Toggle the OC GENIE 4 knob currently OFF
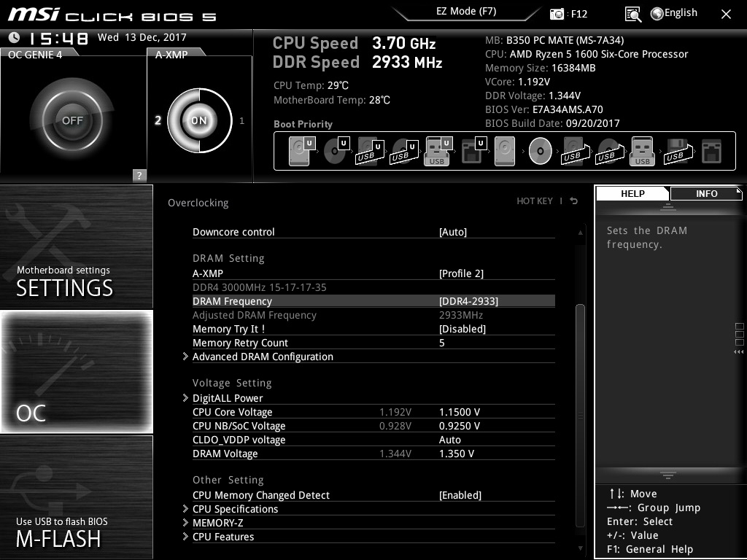Screen dimensions: 747x560 (x=72, y=120)
